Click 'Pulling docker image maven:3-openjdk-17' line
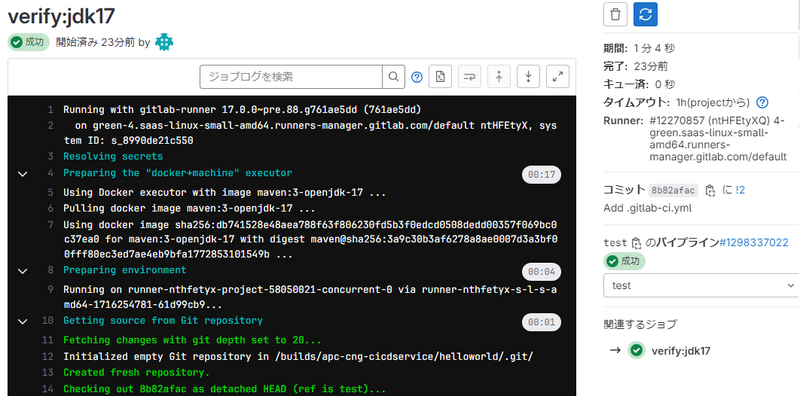Screen dimensions: 800x396 189,209
